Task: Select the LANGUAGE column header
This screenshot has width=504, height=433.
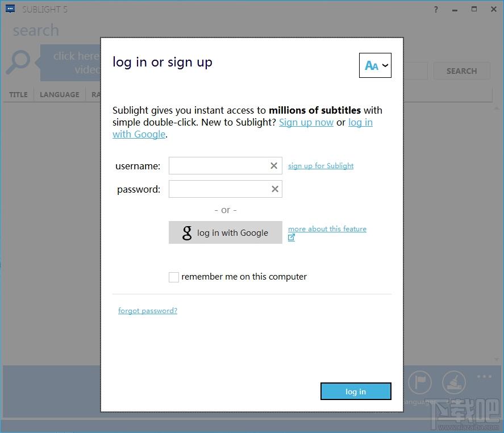Action: point(60,94)
